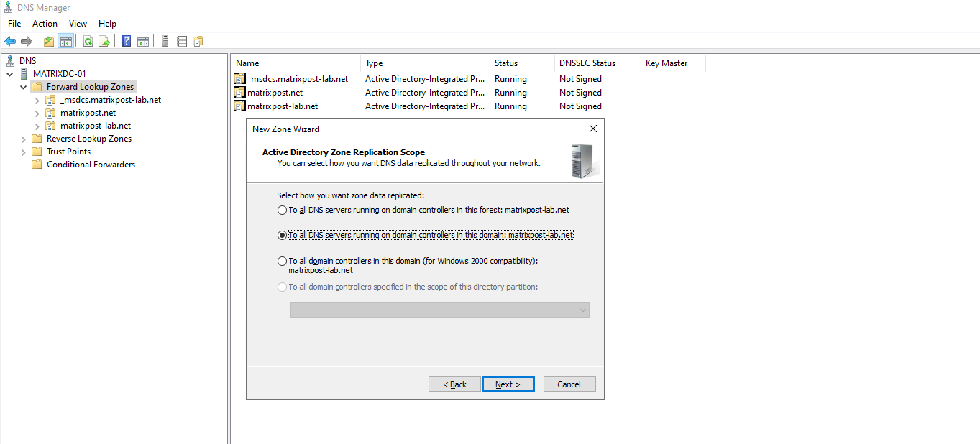Expand the Reverse Lookup Zones node
This screenshot has height=444, width=980.
[24, 139]
